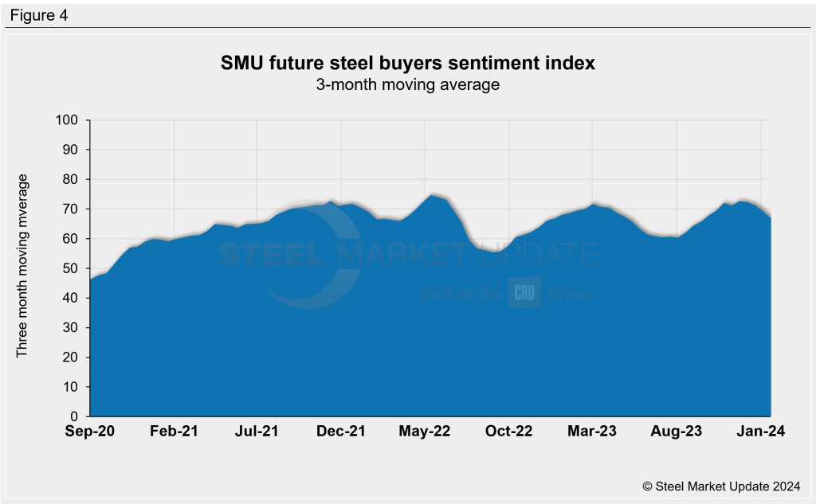The height and width of the screenshot is (504, 816).
Task: Click the 'Three month moving average' y-axis title
Action: 22,265
